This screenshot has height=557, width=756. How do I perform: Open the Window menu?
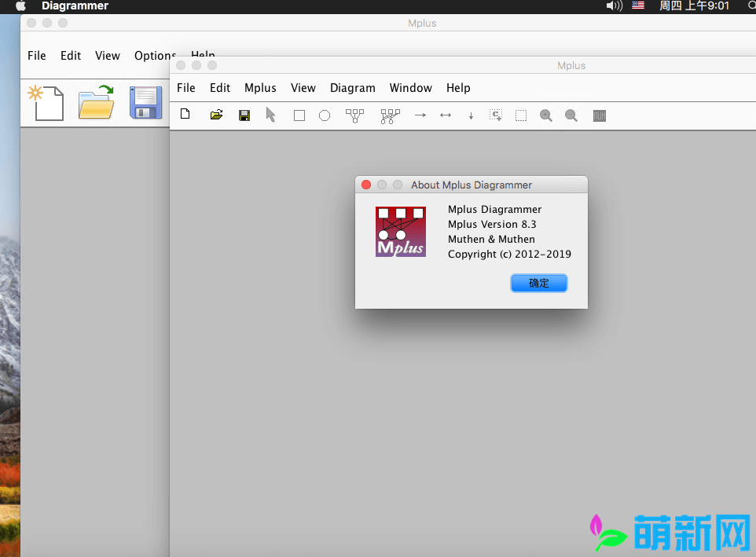pos(411,88)
